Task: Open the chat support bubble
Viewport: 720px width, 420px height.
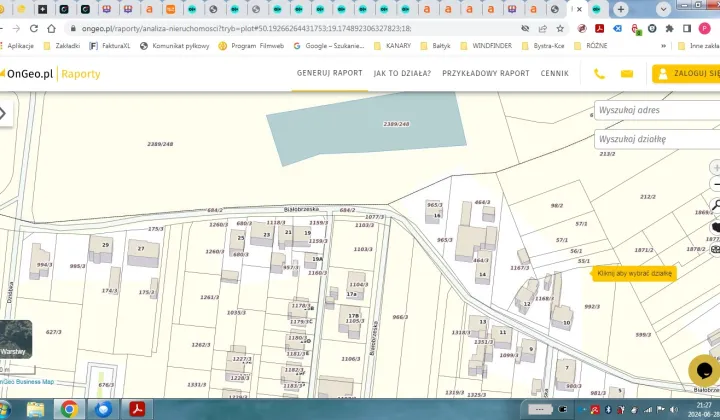Action: (x=706, y=369)
